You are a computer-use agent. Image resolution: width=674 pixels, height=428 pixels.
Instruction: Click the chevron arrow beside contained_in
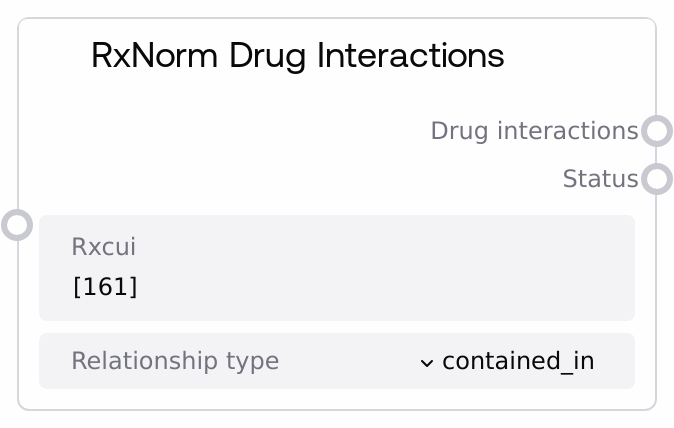point(427,362)
